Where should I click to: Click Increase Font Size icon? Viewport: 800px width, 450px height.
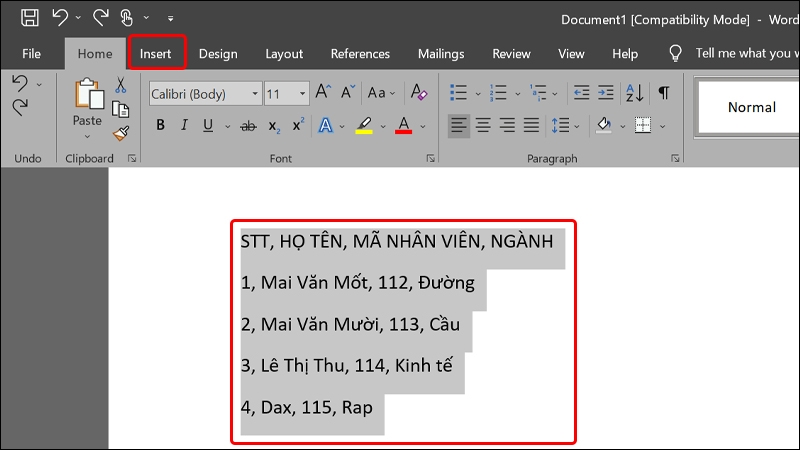[323, 92]
